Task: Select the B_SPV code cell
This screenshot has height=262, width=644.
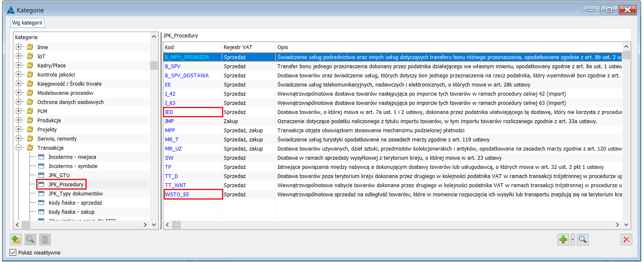Action: (x=192, y=66)
